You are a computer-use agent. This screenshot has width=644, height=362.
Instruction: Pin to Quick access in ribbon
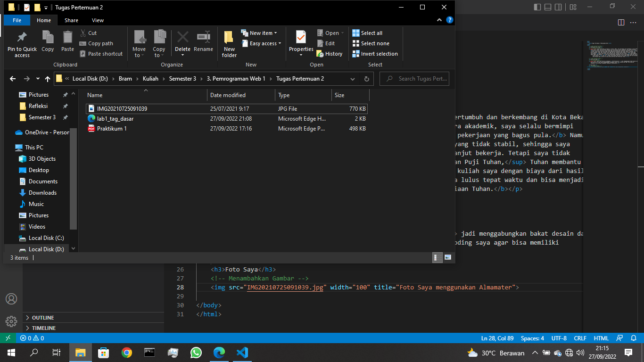coord(22,44)
